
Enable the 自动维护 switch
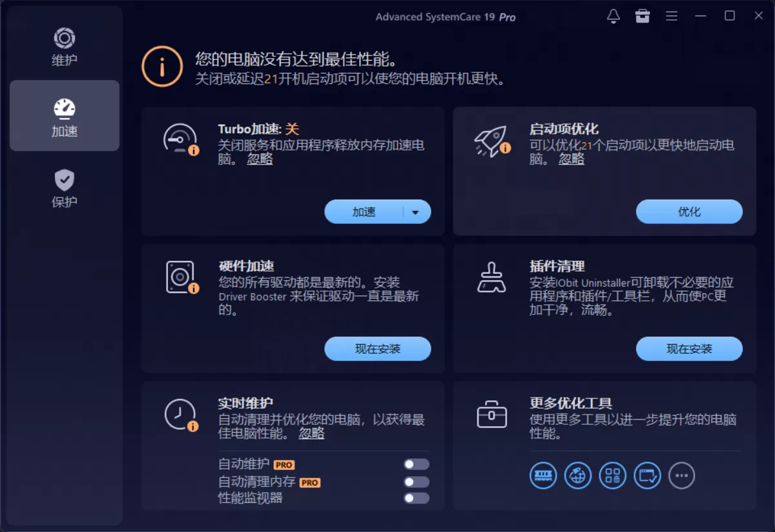[417, 464]
